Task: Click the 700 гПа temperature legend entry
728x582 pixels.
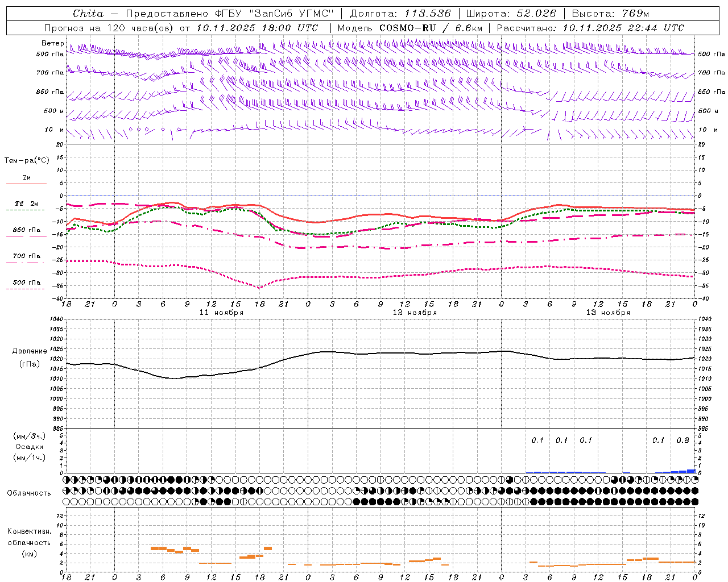Action: (x=26, y=256)
